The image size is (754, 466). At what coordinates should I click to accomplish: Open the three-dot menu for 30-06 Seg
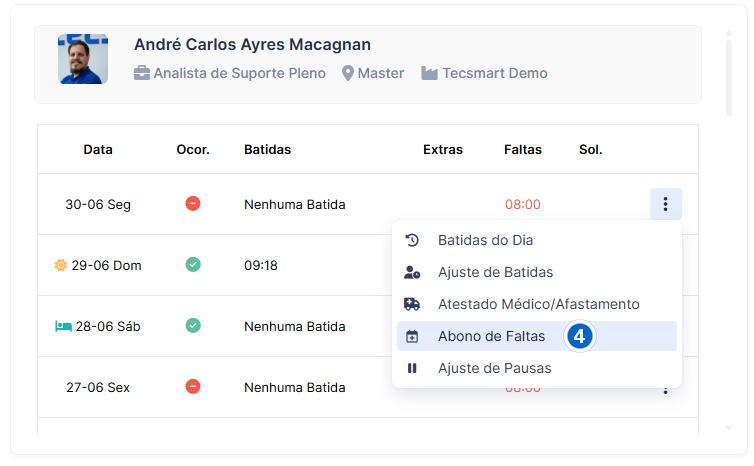tap(666, 204)
